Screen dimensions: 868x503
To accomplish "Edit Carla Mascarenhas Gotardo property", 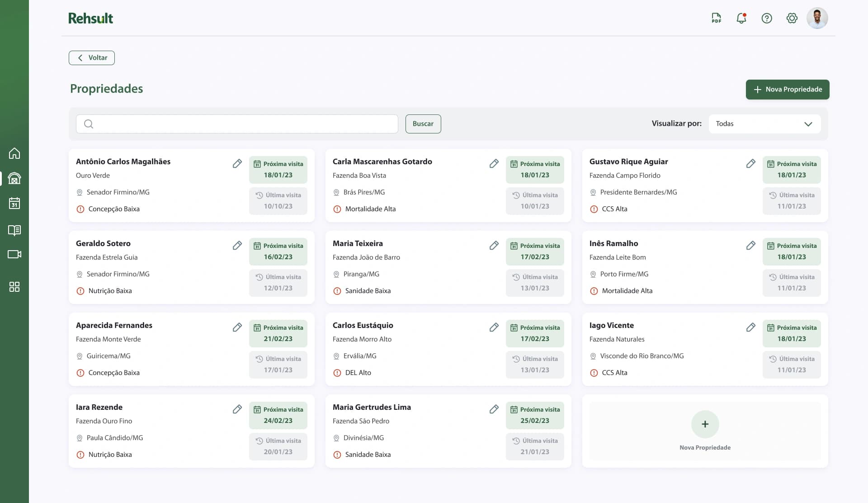I will [x=494, y=163].
